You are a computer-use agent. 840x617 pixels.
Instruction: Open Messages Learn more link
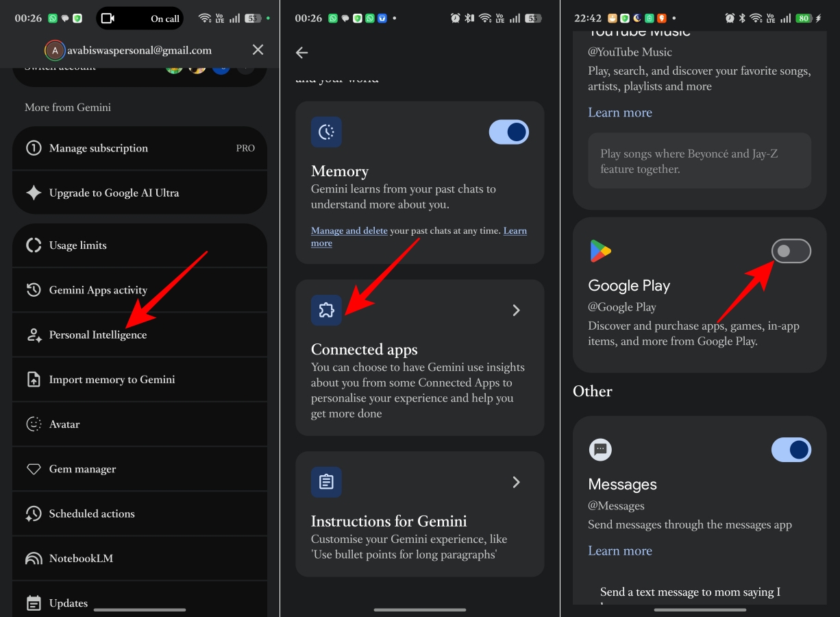620,551
